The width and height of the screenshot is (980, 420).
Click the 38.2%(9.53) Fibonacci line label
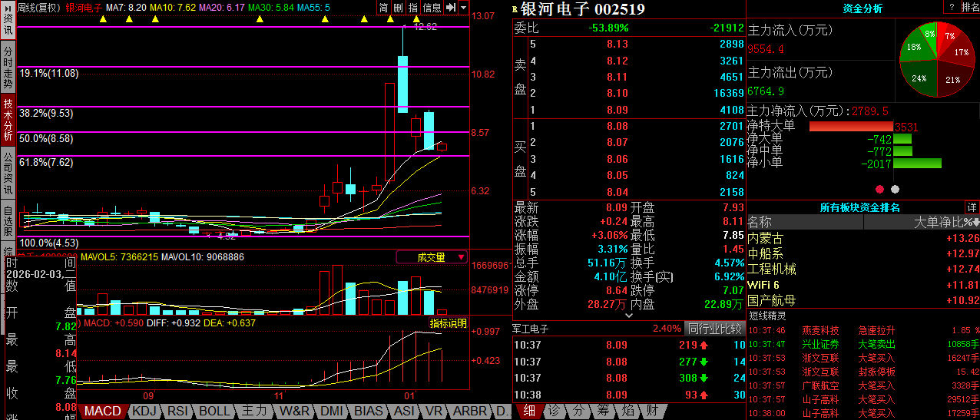pyautogui.click(x=47, y=113)
